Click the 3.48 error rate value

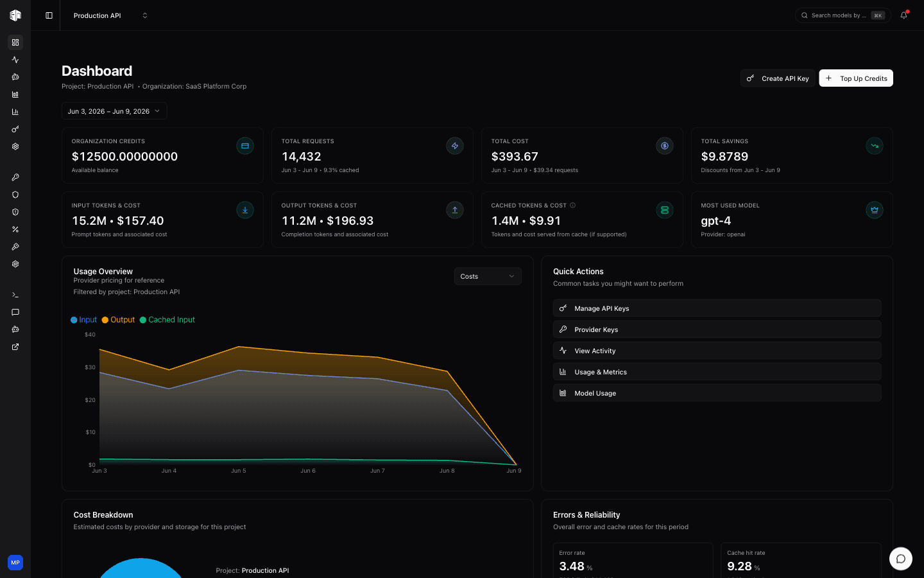[x=572, y=566]
